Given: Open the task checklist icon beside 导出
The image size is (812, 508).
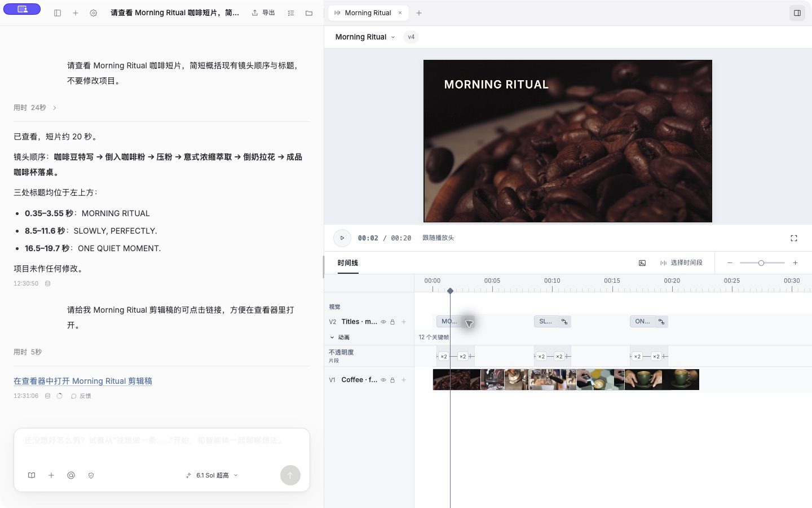Looking at the screenshot, I should 291,13.
